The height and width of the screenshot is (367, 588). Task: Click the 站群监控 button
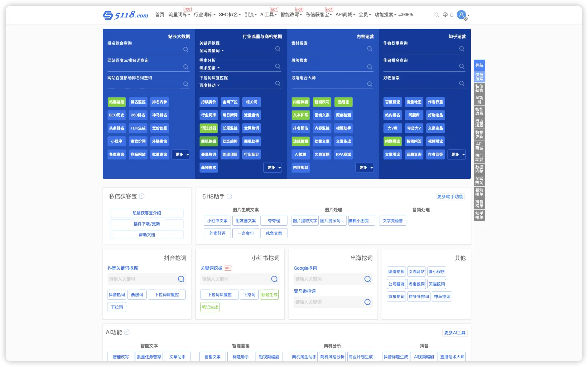pos(117,102)
